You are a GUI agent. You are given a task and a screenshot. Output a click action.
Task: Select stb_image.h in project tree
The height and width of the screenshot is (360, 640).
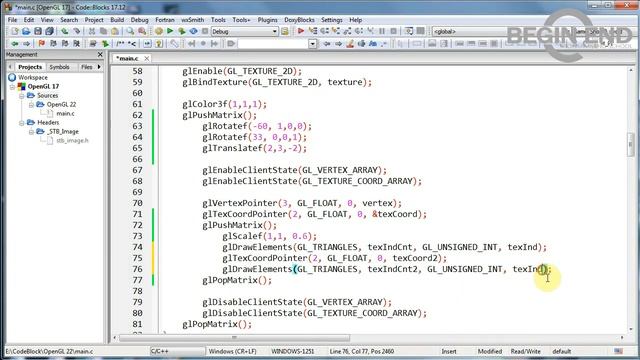(x=72, y=140)
